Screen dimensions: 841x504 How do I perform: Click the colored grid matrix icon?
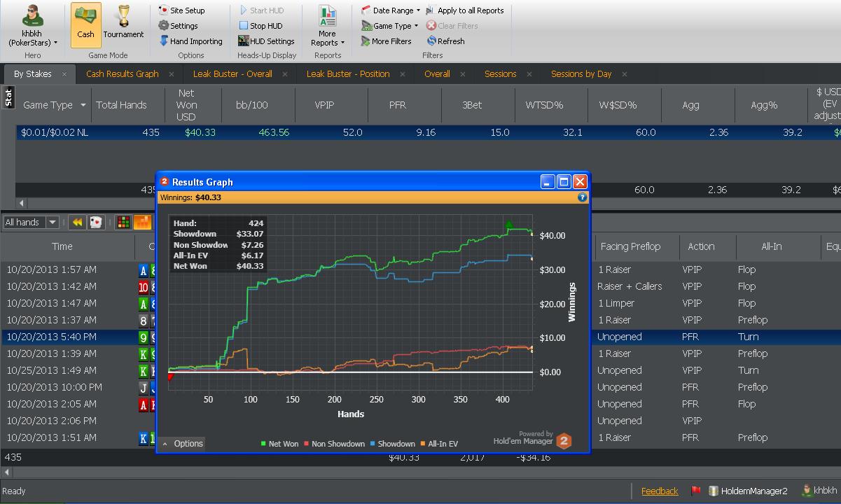click(123, 223)
